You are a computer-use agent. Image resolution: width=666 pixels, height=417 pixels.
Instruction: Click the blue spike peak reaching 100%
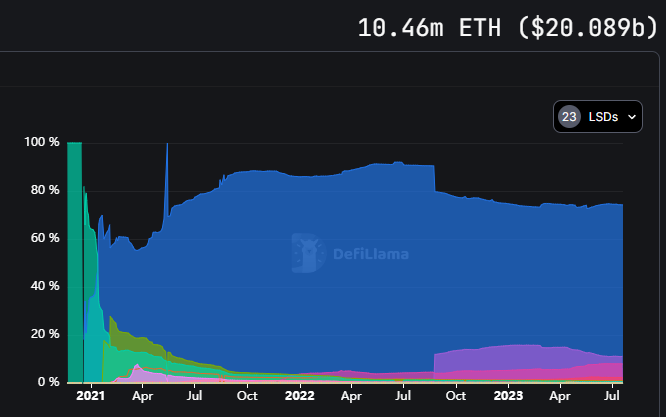pyautogui.click(x=167, y=146)
